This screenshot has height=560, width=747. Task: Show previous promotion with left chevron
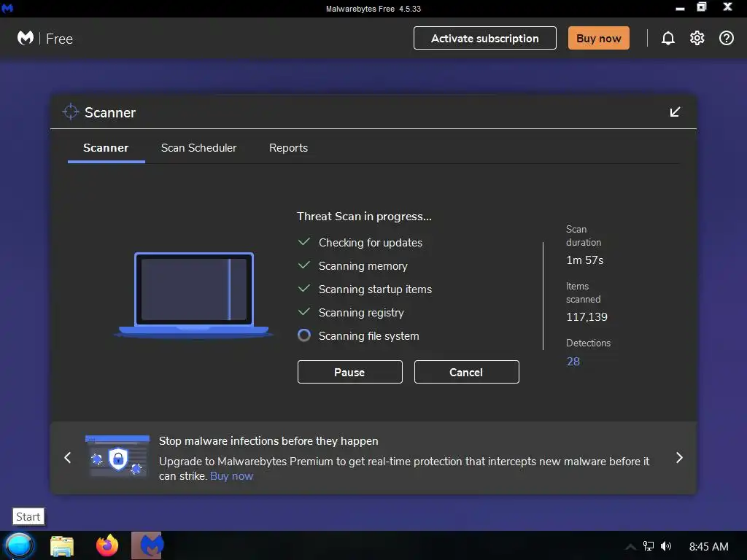point(68,458)
